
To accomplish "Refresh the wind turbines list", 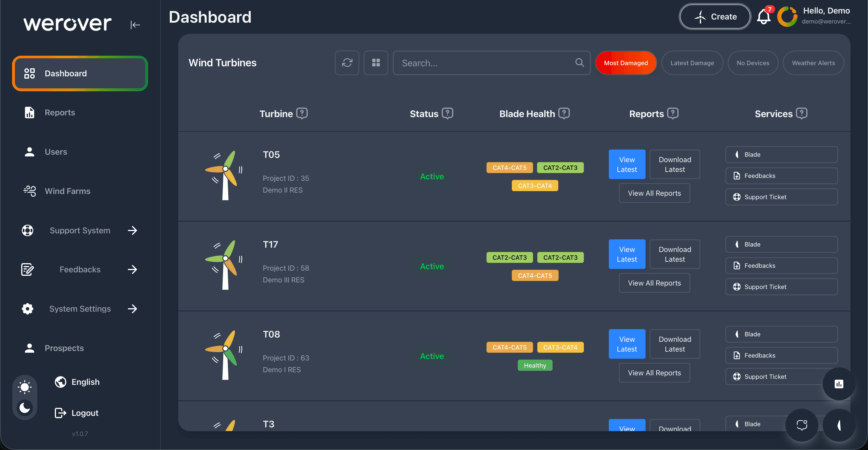I will point(347,63).
